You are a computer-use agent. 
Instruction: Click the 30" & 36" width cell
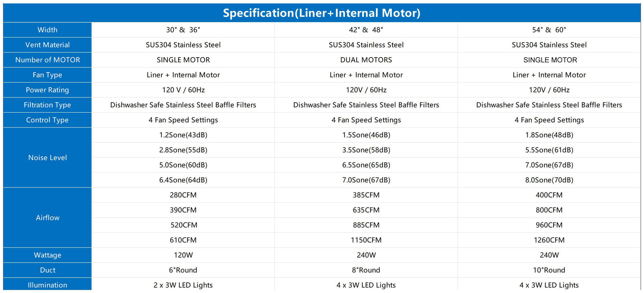point(183,30)
